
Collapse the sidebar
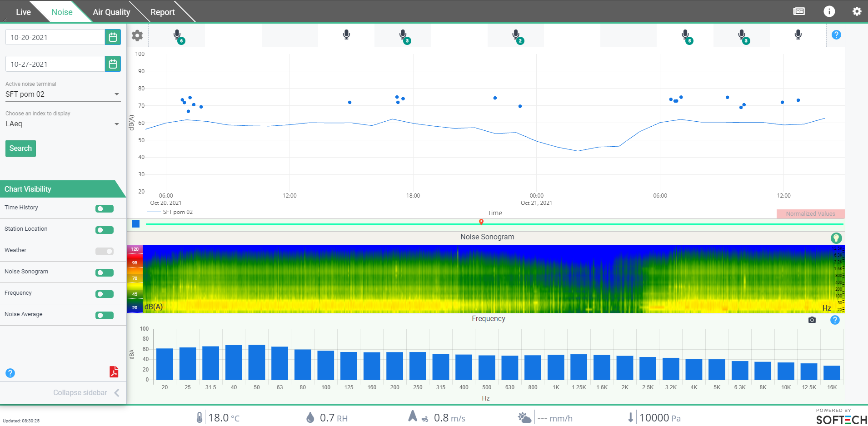(86, 392)
